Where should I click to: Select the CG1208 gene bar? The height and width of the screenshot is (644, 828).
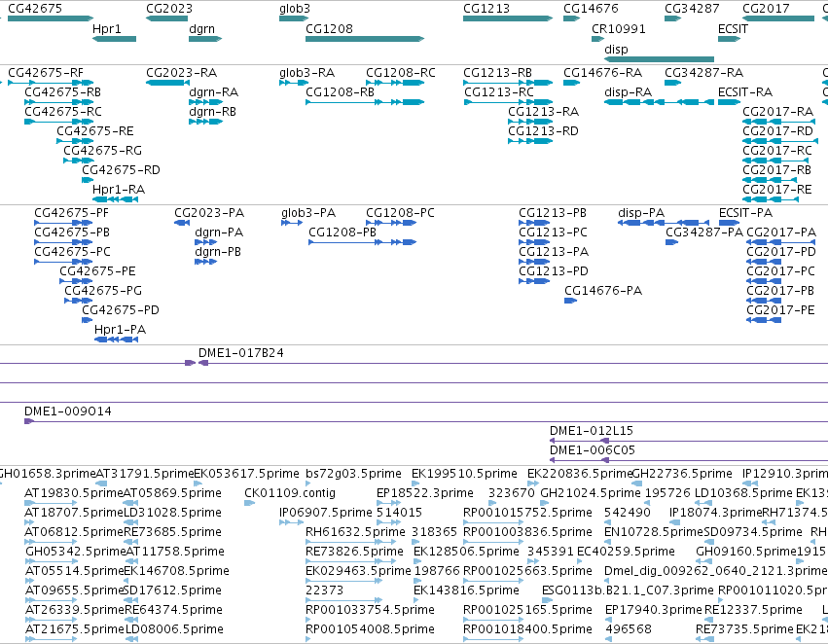[x=365, y=39]
